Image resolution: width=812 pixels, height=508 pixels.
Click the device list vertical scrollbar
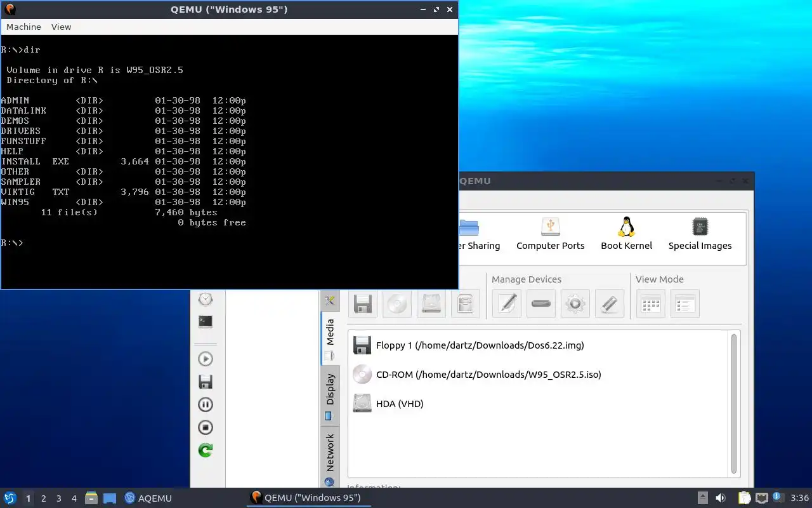[x=734, y=404]
